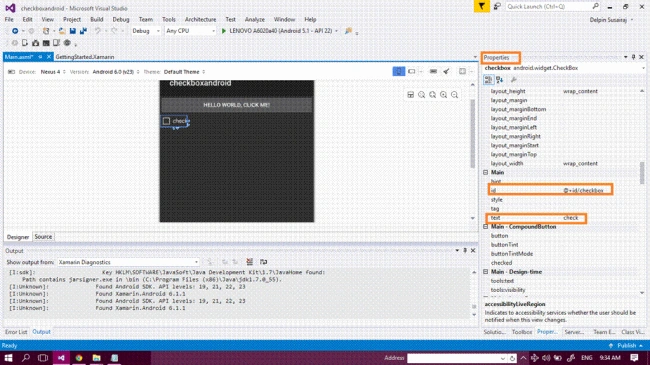Open Show output from Xamarin Diagnostics dropdown
The height and width of the screenshot is (365, 650).
point(128,262)
